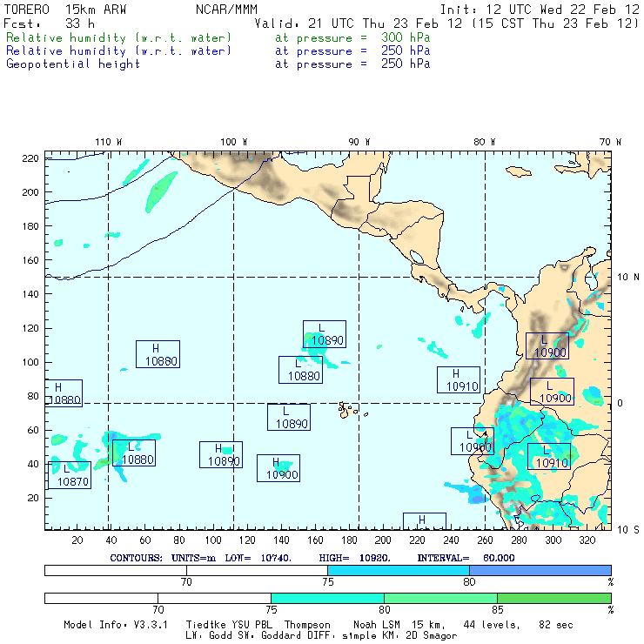Click the '110 W' longitude label

point(109,142)
